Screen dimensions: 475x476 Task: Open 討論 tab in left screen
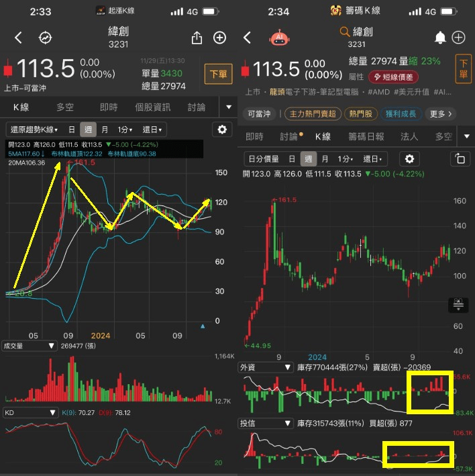pyautogui.click(x=197, y=107)
